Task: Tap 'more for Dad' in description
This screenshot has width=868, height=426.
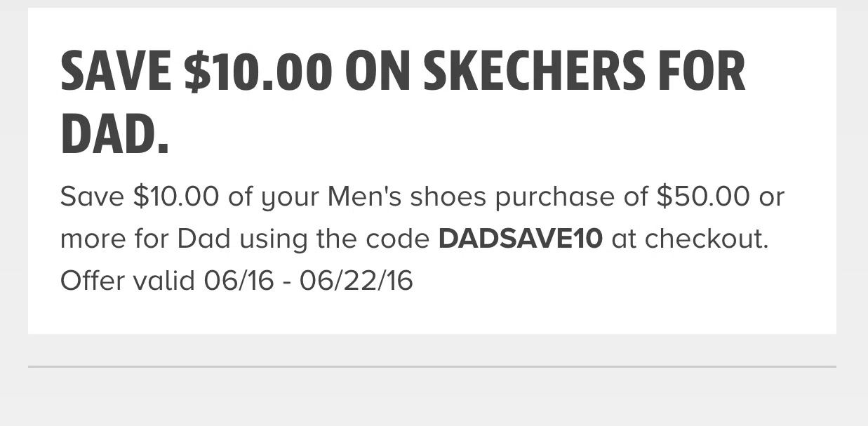Action: click(x=145, y=239)
